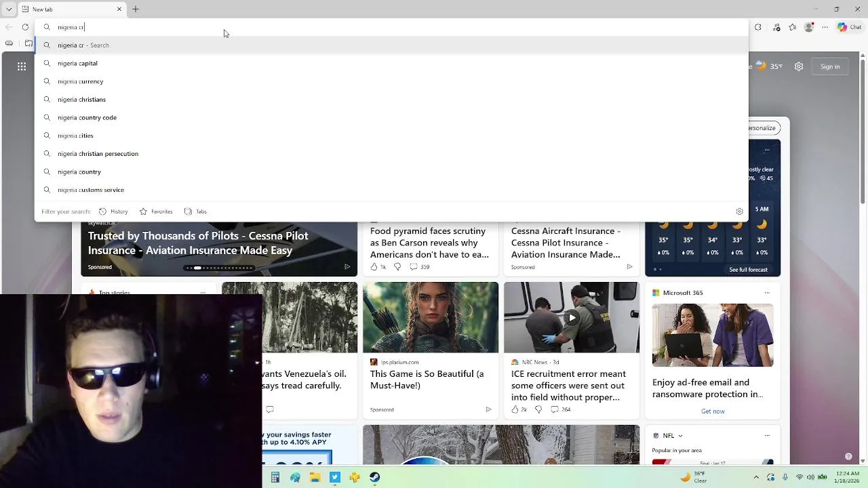868x488 pixels.
Task: Open Steam from the taskbar
Action: tap(374, 478)
